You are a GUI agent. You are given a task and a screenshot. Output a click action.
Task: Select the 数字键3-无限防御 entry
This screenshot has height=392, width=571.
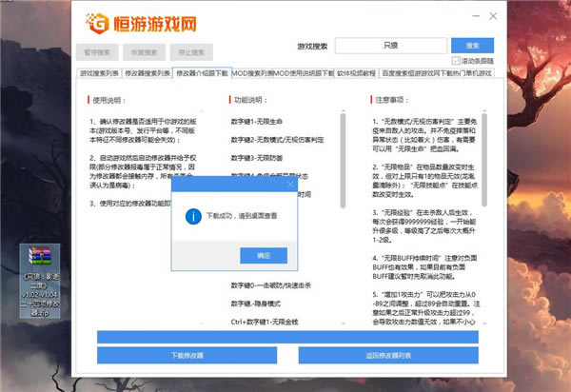coord(256,158)
